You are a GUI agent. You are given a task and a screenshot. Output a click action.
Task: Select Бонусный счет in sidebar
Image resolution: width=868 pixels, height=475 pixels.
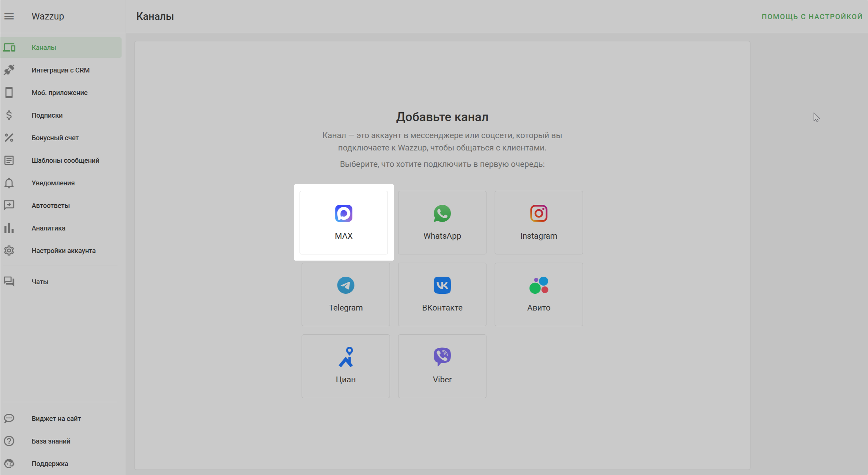61,138
